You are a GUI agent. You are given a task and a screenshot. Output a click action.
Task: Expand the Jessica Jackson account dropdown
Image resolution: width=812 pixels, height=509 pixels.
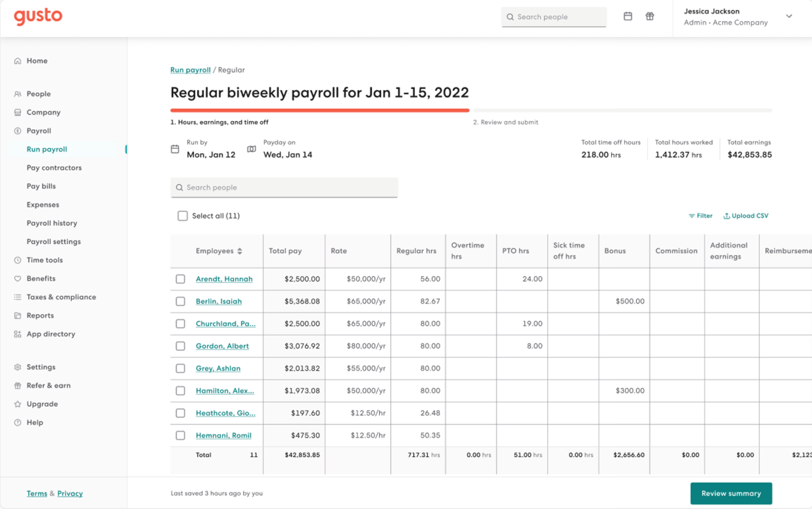pyautogui.click(x=789, y=16)
